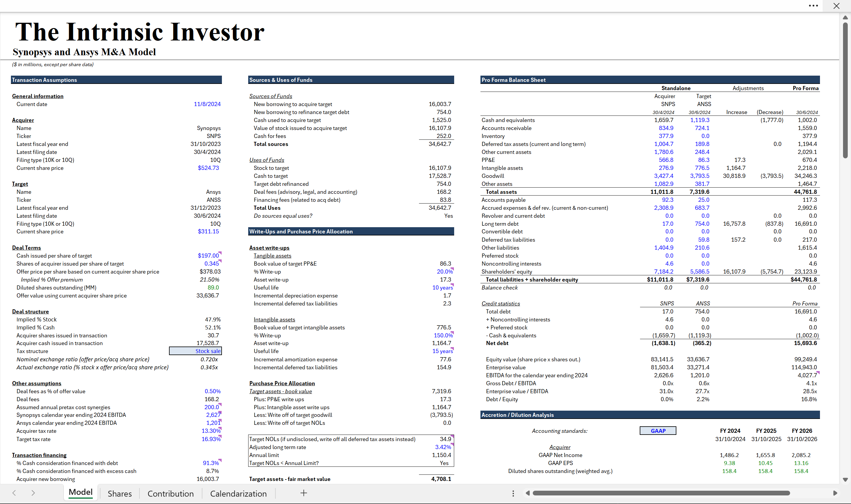851x504 pixels.
Task: Select the current date cell 11/8/2024
Action: 207,104
